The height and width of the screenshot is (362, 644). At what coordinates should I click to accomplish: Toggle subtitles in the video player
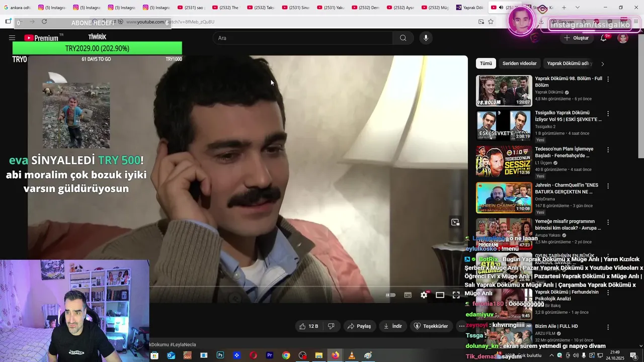[x=408, y=295]
